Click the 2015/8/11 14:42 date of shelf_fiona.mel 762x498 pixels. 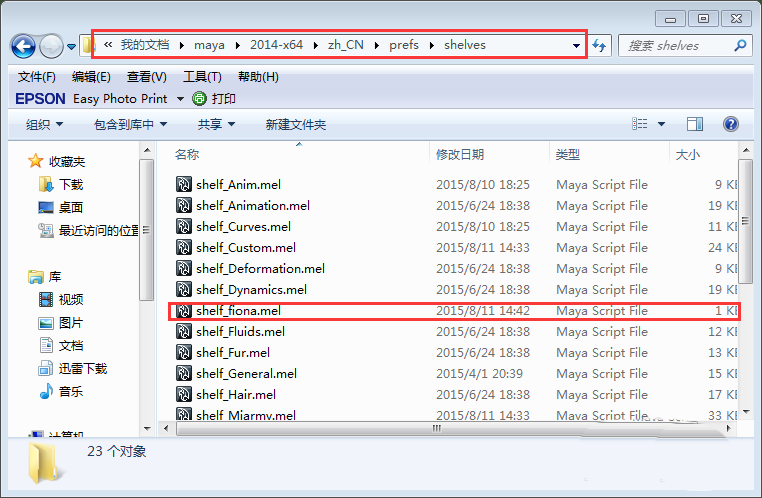click(x=483, y=310)
